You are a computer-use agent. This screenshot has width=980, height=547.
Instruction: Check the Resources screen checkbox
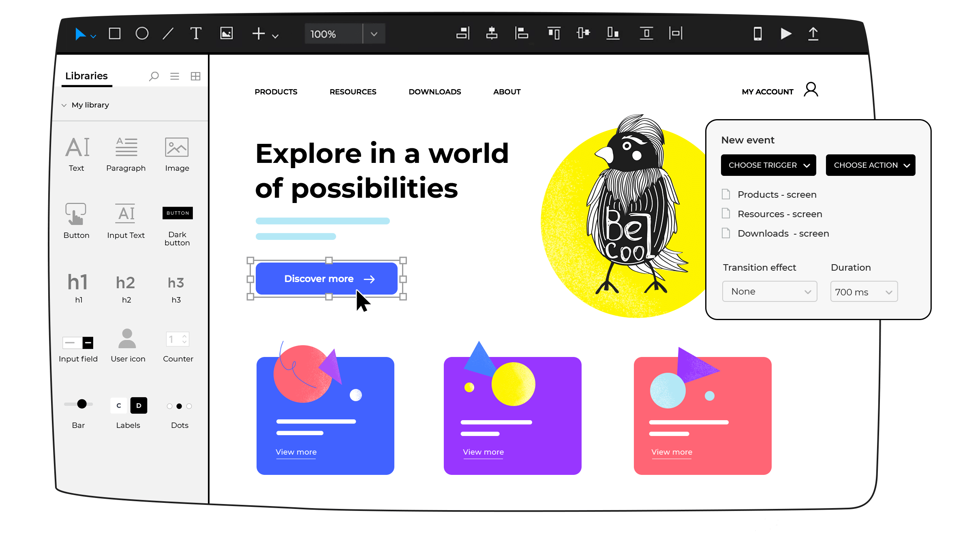pyautogui.click(x=726, y=213)
